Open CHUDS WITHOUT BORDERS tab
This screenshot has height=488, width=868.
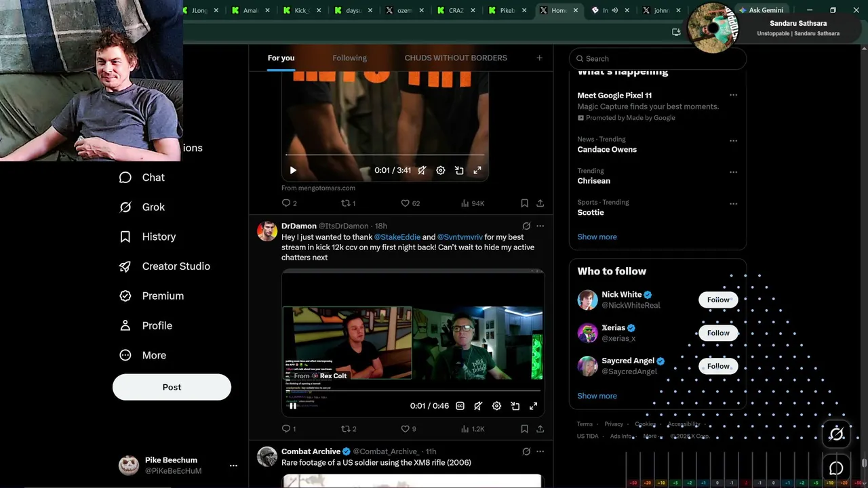point(456,58)
